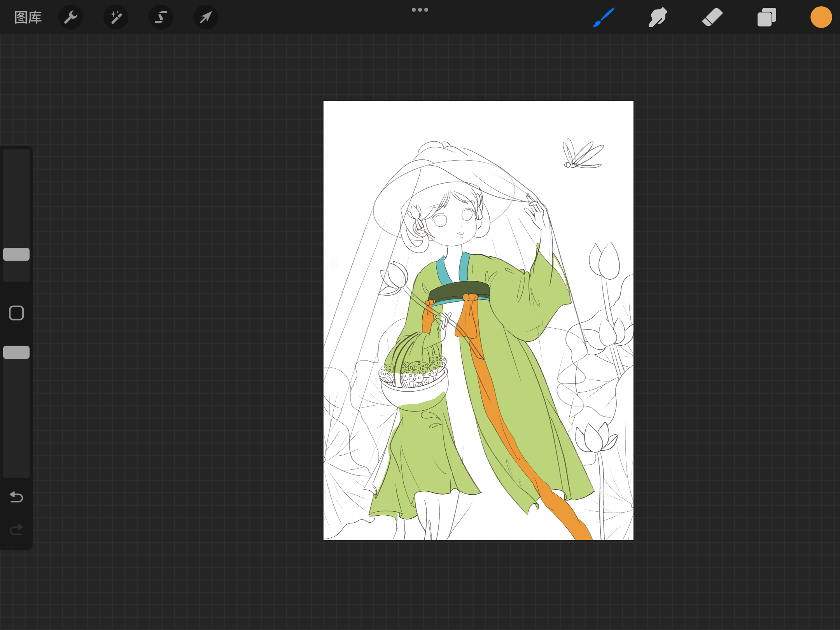This screenshot has height=630, width=840.
Task: Open the Gallery (图库) button
Action: coord(28,17)
